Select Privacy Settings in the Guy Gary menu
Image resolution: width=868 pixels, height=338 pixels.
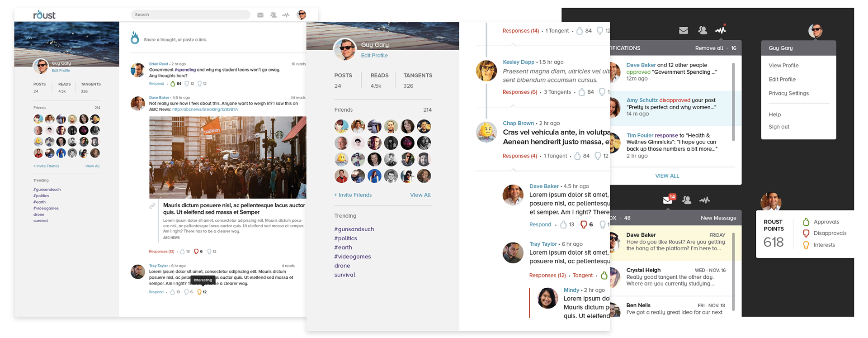[x=788, y=93]
